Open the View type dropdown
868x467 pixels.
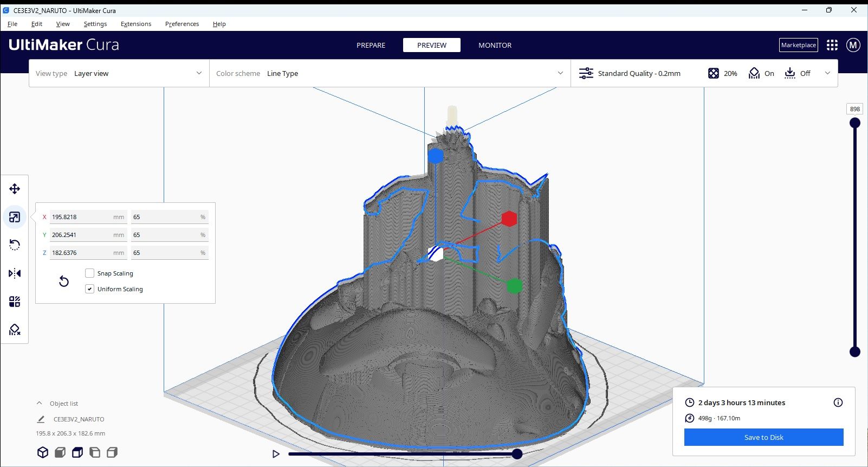pyautogui.click(x=119, y=73)
